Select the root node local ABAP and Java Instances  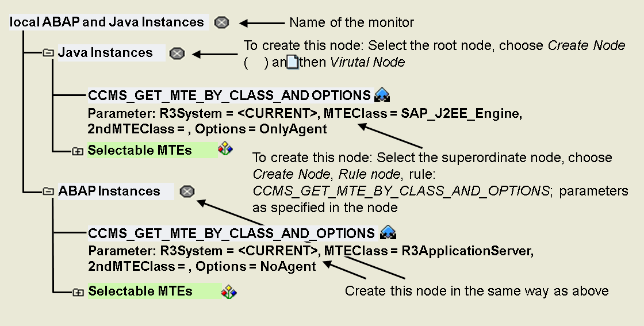[x=107, y=22]
